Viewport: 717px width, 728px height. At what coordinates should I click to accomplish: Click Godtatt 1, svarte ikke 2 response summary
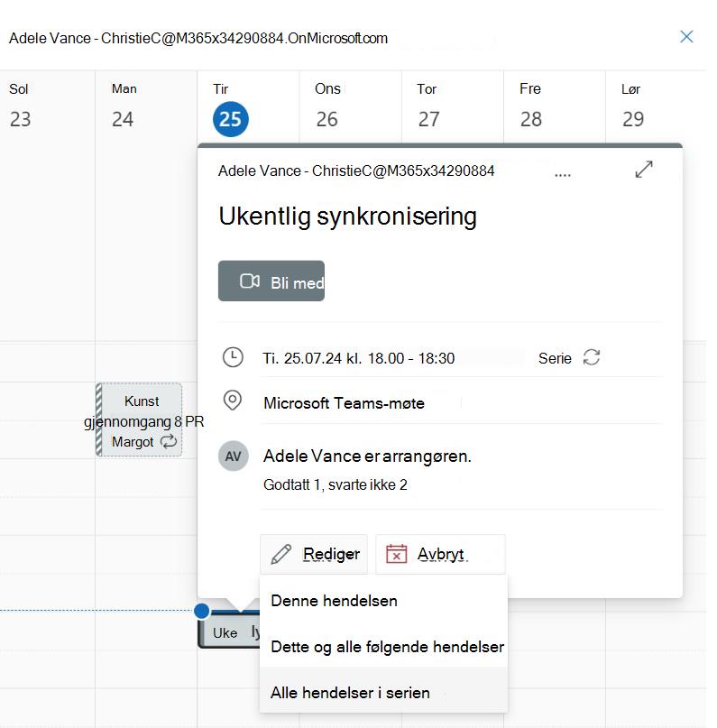coord(336,484)
